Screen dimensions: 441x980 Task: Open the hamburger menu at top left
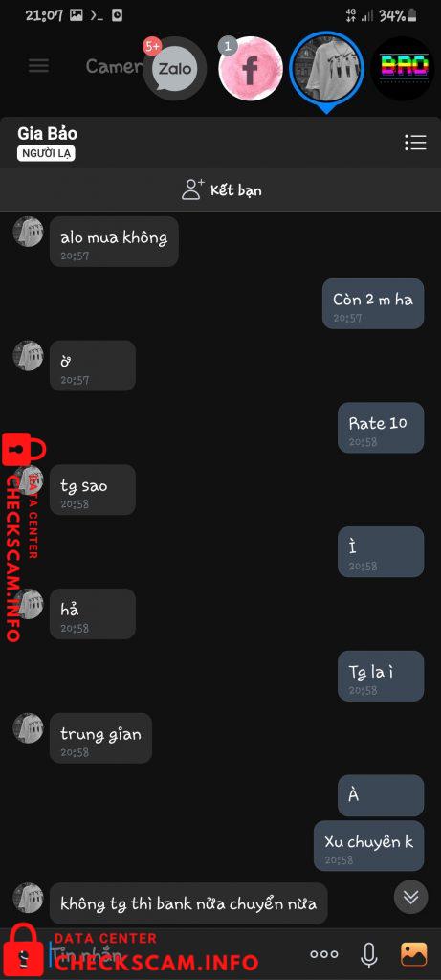(x=38, y=66)
